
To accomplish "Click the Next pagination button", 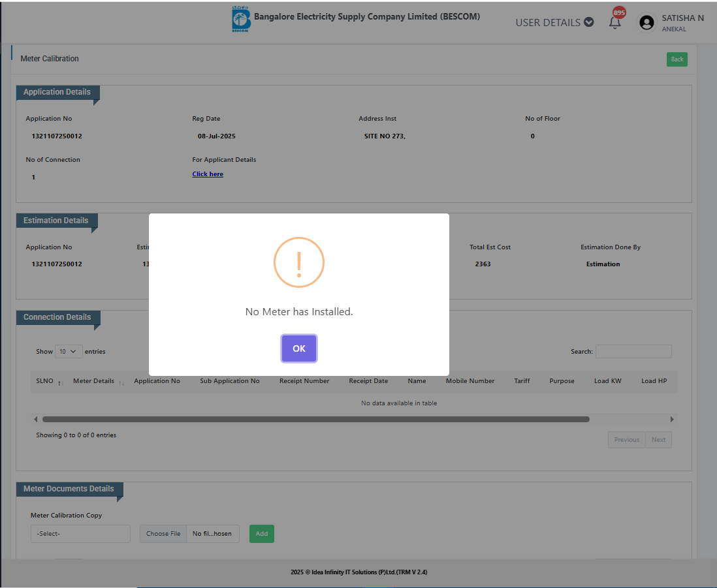I will click(x=658, y=440).
